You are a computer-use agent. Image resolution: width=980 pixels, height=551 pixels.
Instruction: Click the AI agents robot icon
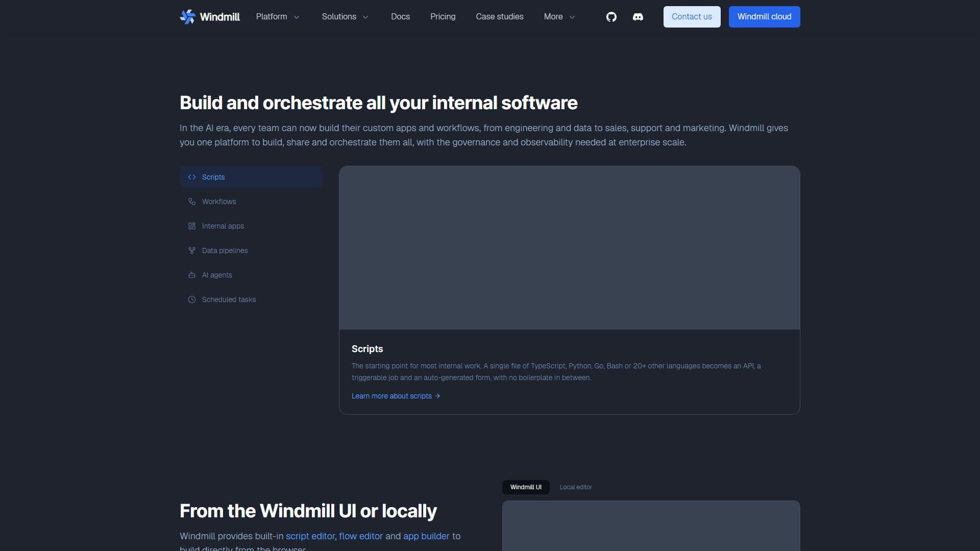(x=192, y=275)
